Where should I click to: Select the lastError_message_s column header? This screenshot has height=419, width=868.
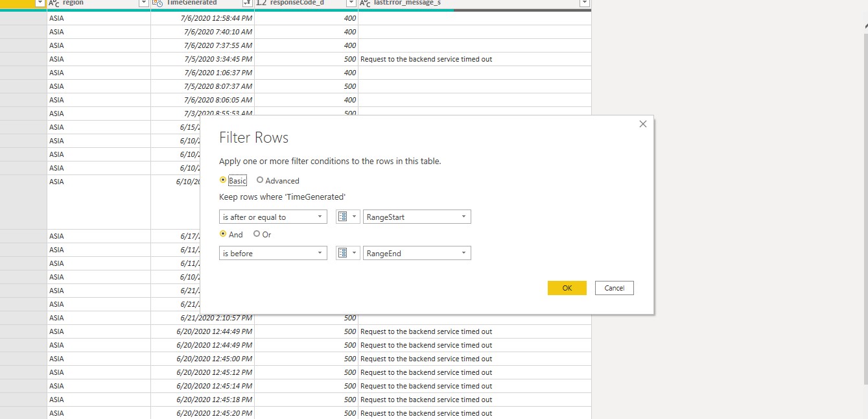[475, 4]
